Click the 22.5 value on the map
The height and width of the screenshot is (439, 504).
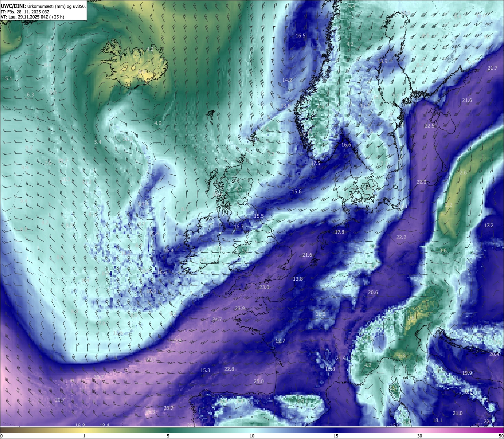(430, 126)
